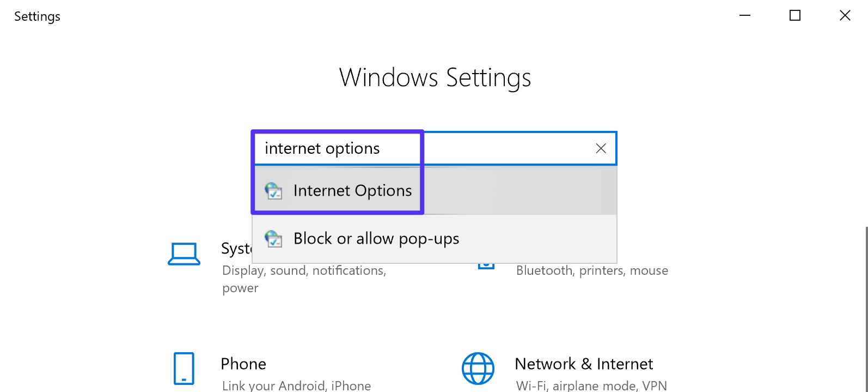Click the Network & Internet globe icon
Image resolution: width=868 pixels, height=392 pixels.
(478, 369)
